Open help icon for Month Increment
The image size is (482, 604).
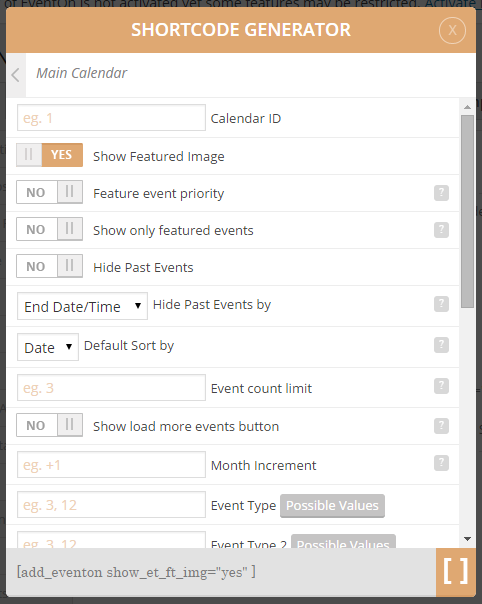[441, 463]
